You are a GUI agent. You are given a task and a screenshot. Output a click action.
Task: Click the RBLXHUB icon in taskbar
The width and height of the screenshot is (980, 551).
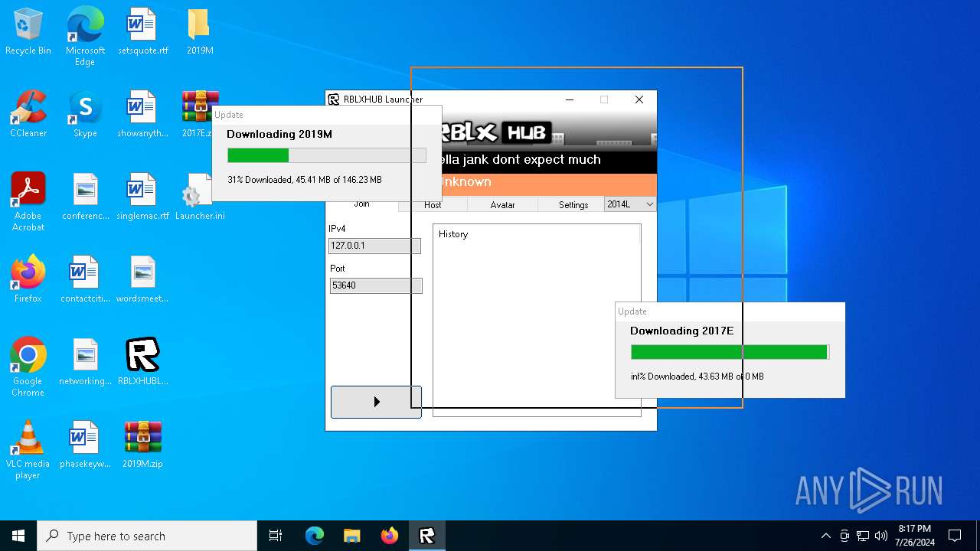[427, 536]
